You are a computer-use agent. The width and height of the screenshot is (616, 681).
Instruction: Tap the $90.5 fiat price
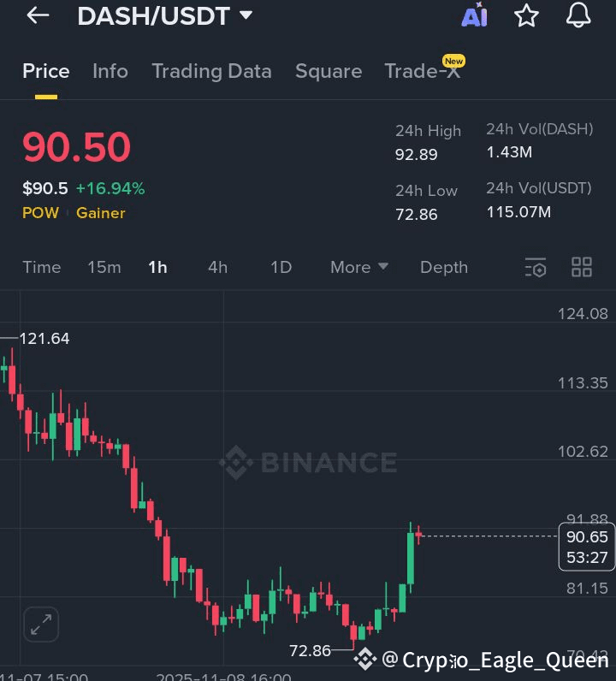click(45, 188)
